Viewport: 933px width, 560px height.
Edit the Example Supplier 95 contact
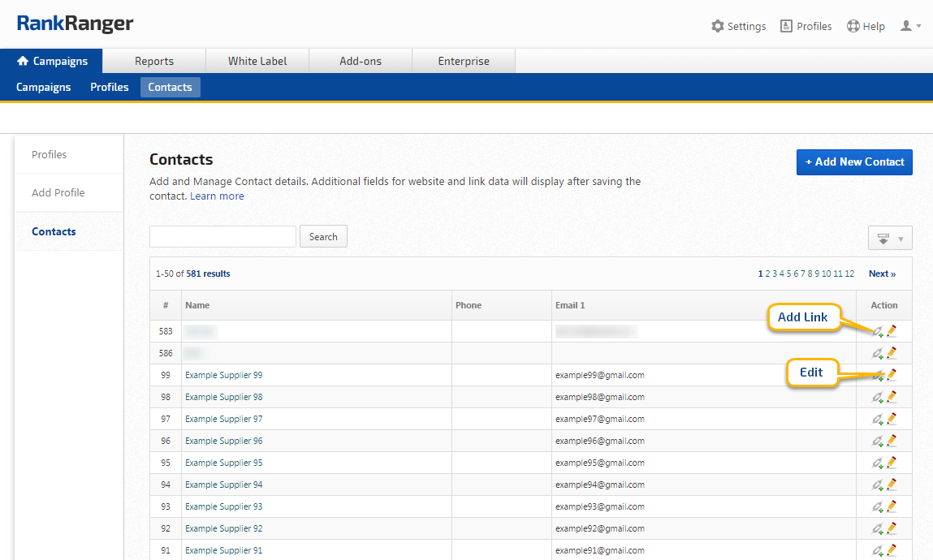point(892,463)
